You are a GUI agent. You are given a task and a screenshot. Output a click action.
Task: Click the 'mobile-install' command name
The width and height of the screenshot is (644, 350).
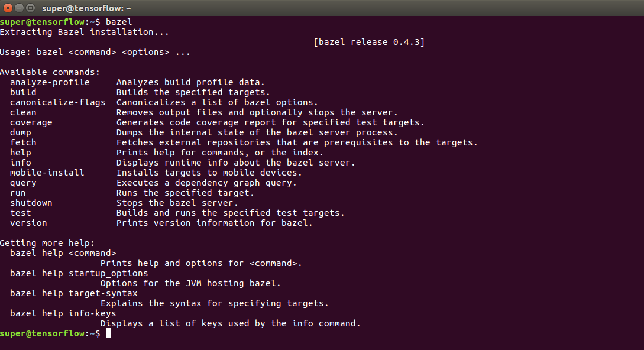coord(47,173)
